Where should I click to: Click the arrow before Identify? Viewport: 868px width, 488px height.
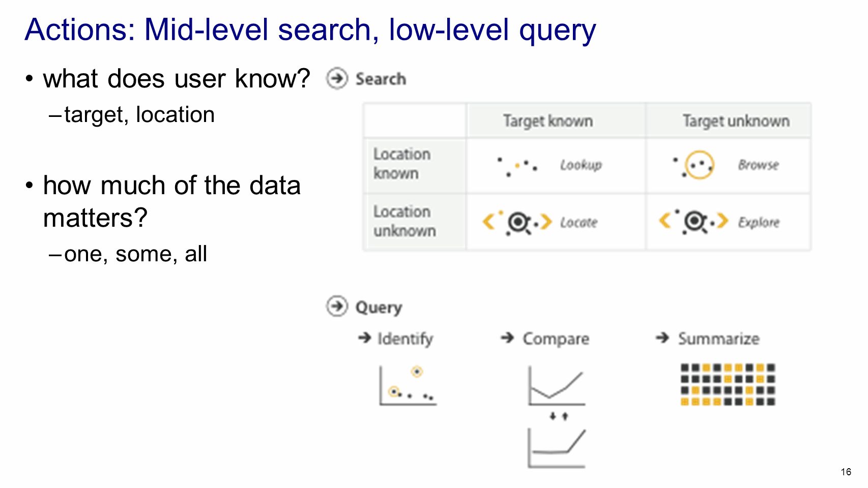pos(364,338)
